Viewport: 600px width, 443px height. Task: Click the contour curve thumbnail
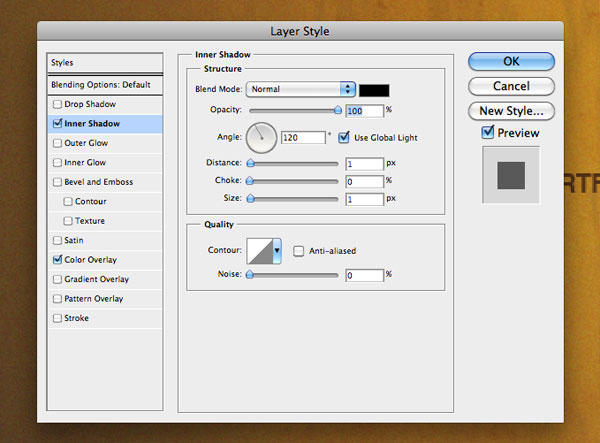[x=259, y=251]
